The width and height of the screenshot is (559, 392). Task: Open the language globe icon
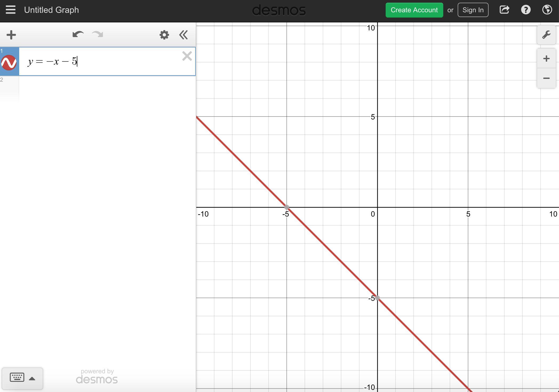click(x=547, y=10)
